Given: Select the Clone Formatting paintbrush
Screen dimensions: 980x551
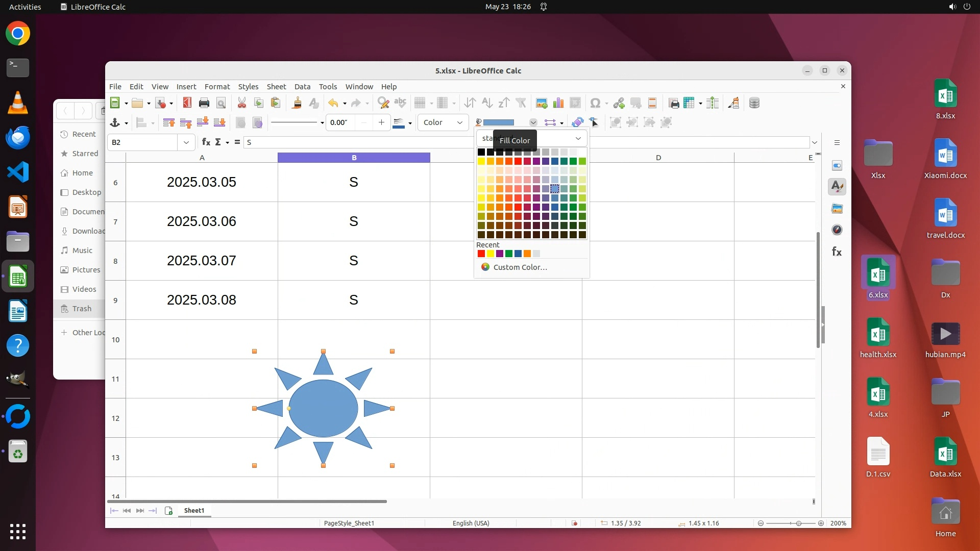Looking at the screenshot, I should click(x=297, y=103).
